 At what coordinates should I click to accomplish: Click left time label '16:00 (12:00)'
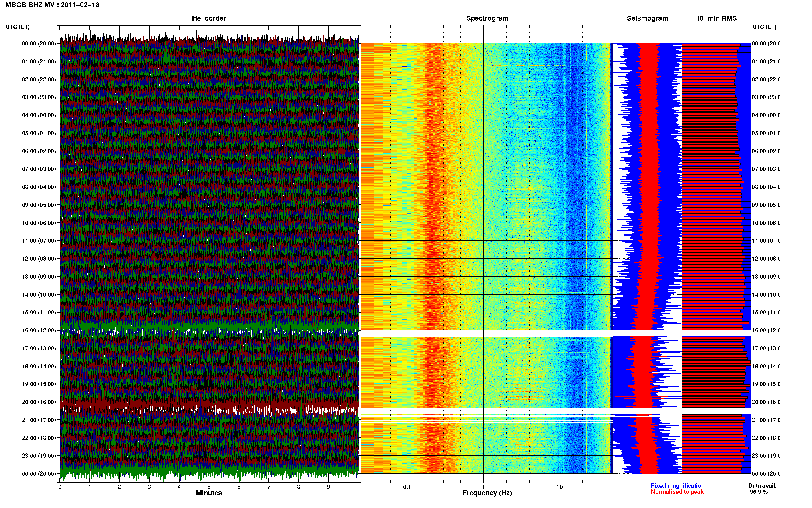click(39, 330)
